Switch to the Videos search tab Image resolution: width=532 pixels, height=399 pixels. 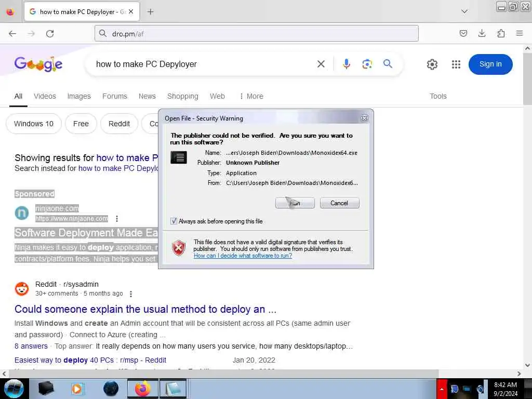click(x=45, y=96)
